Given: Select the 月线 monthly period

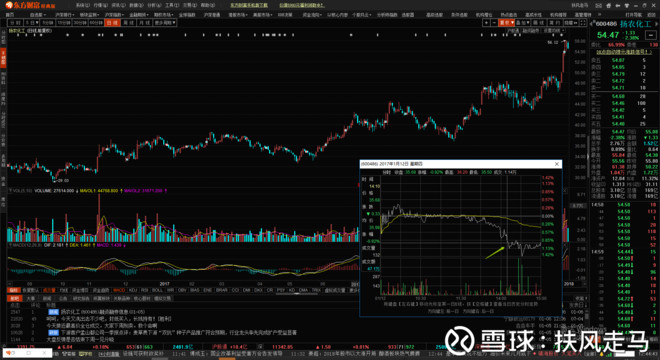Looking at the screenshot, I should [x=144, y=22].
